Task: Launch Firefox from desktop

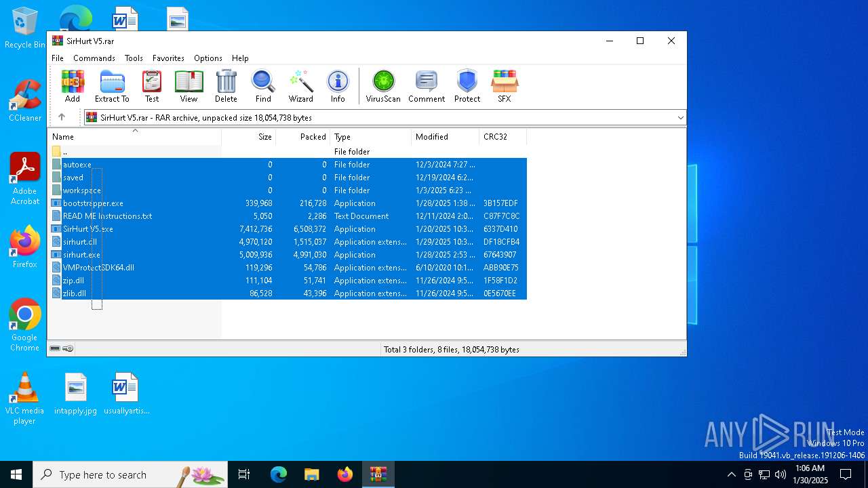Action: 25,247
